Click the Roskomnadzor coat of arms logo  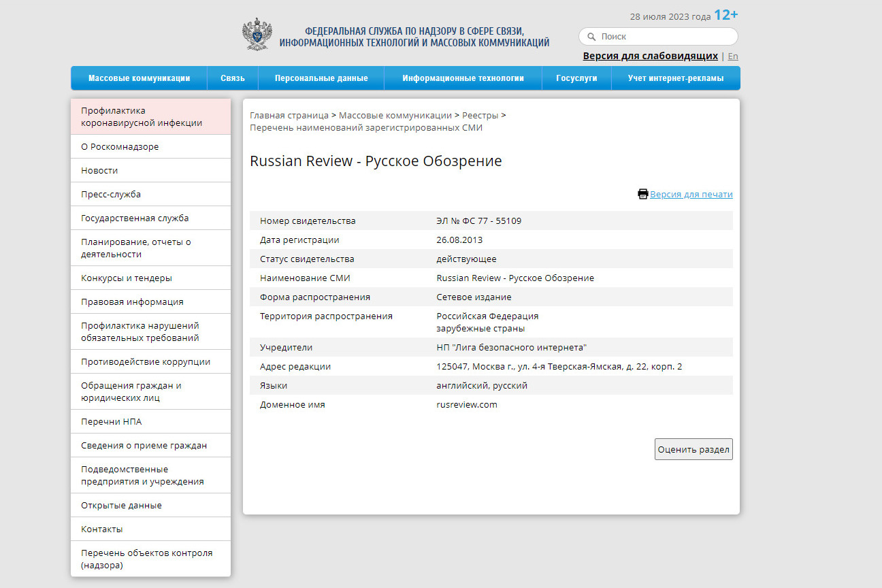click(257, 34)
